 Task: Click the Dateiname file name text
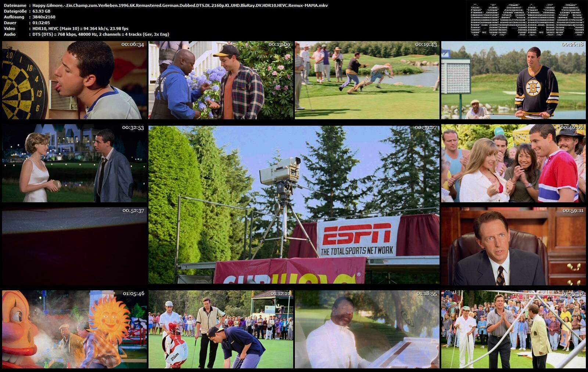point(180,6)
